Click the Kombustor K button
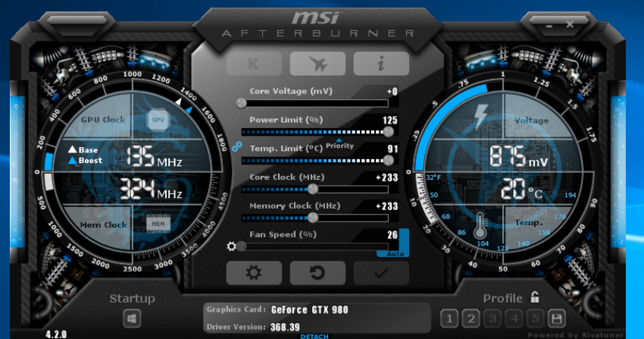Screen dimensions: 644x339 pyautogui.click(x=254, y=64)
